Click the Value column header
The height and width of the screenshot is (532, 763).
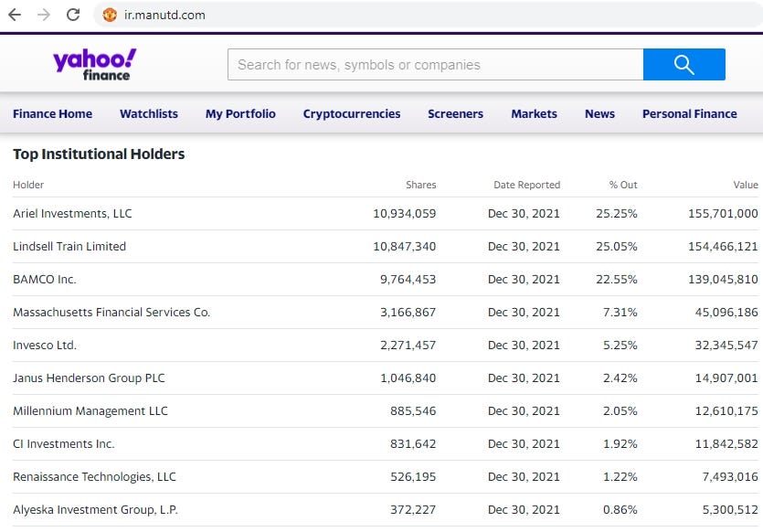tap(746, 185)
